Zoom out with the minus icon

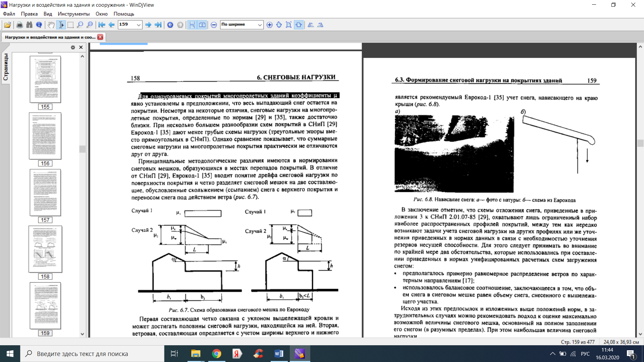coord(214,25)
